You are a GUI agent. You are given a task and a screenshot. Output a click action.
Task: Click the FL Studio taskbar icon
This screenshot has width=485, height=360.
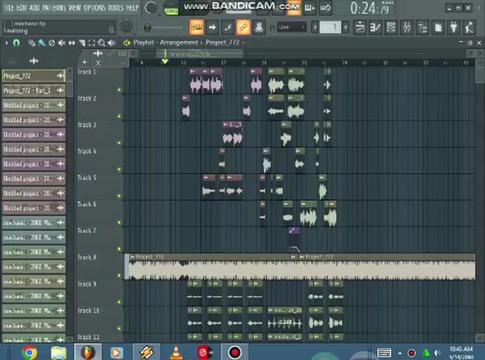tap(88, 352)
